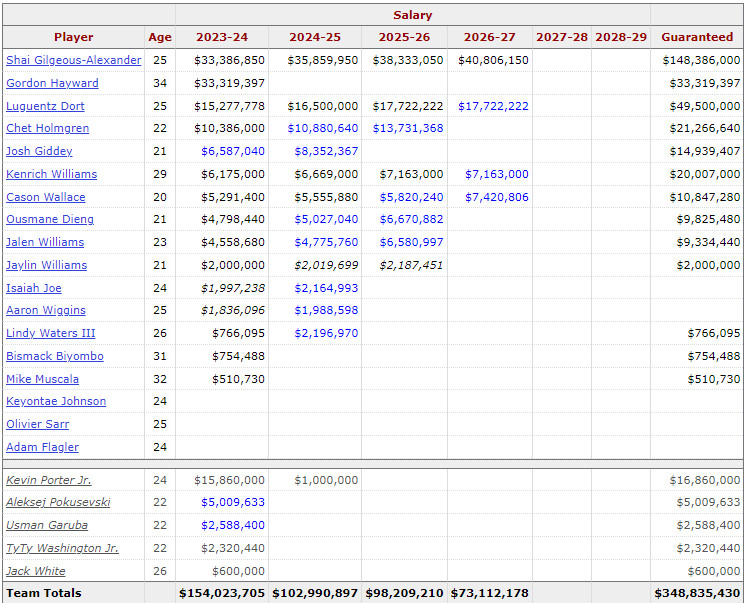Click the Salary group header

[412, 15]
